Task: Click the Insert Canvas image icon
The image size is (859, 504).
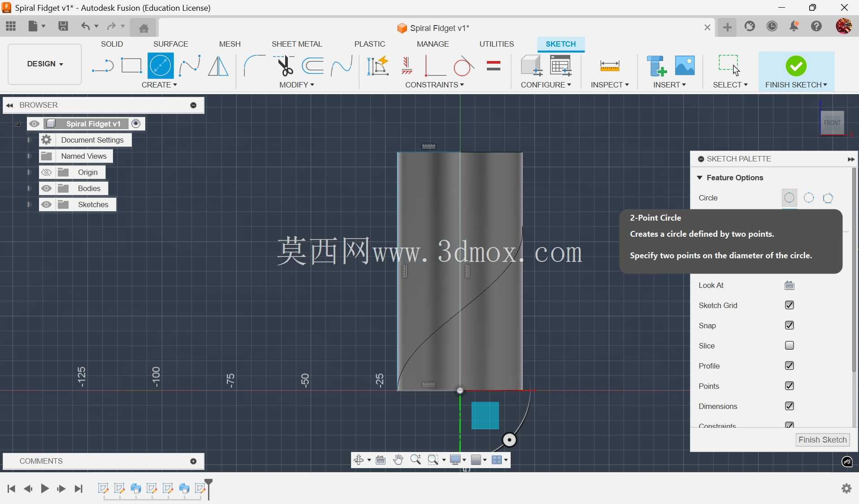Action: click(x=685, y=65)
